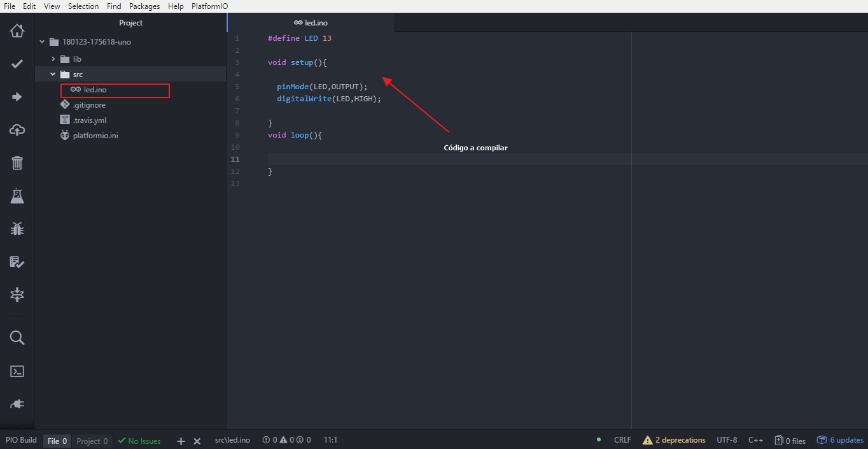The image size is (868, 449).
Task: Open PlatformIO Home from the sidebar
Action: click(x=17, y=31)
